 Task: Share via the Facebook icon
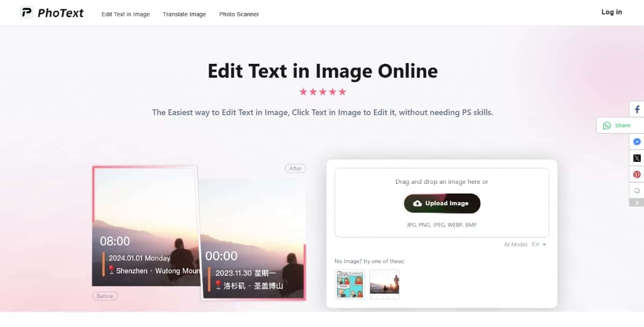pos(637,109)
